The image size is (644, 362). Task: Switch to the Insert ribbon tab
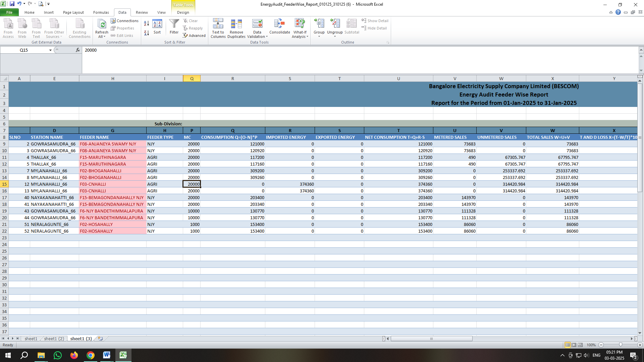[49, 12]
